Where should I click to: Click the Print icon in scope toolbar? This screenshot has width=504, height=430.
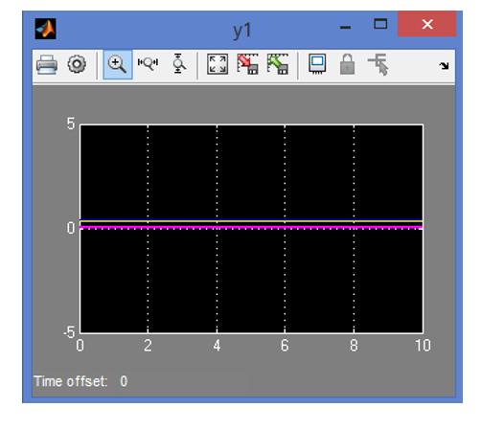(x=47, y=64)
